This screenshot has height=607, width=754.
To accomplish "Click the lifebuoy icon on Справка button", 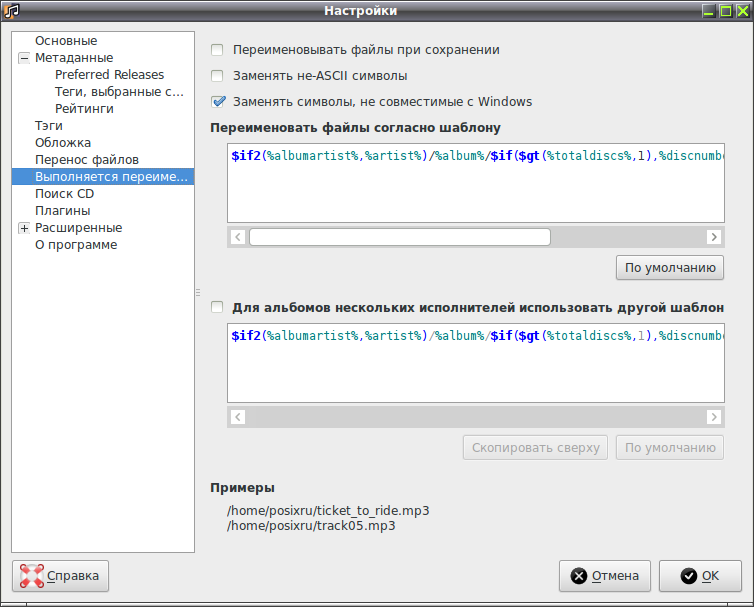I will [32, 576].
